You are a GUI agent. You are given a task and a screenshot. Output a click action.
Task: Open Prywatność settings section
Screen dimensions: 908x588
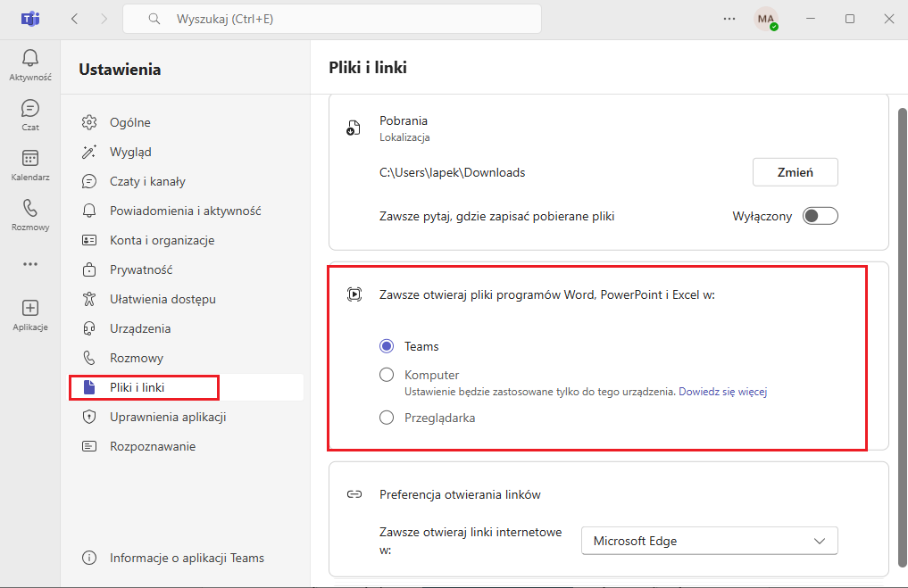[x=187, y=269]
